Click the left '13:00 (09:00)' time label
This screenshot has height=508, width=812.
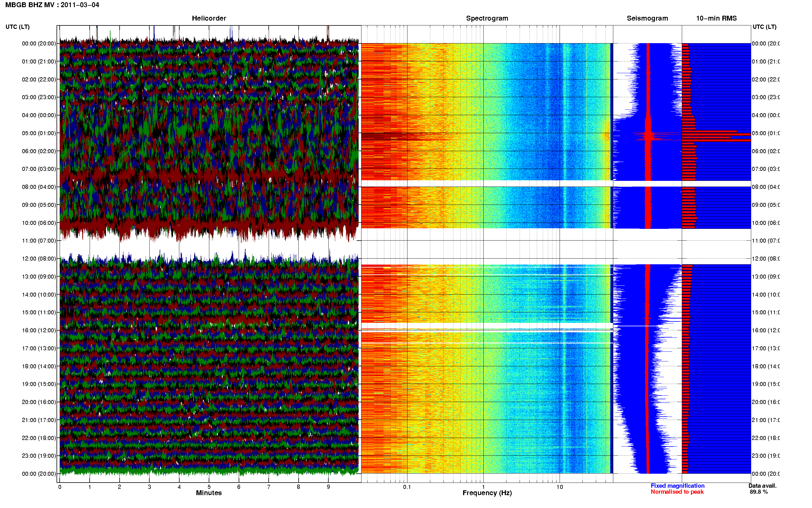(x=39, y=277)
